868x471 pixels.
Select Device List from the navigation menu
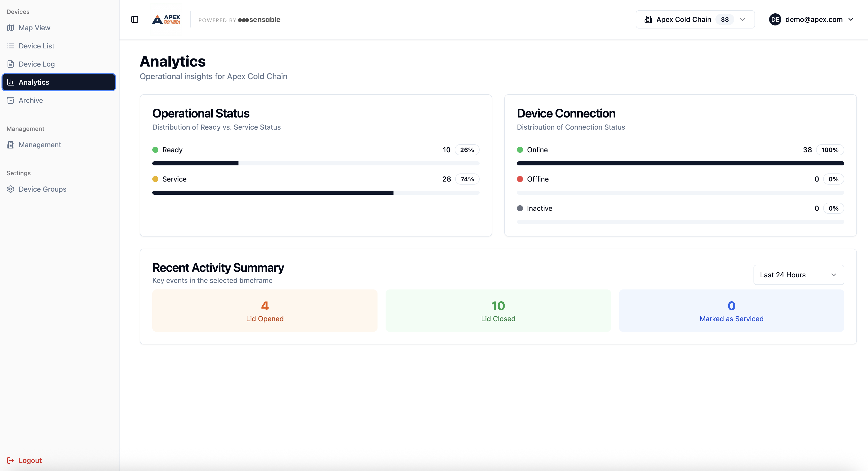coord(36,46)
